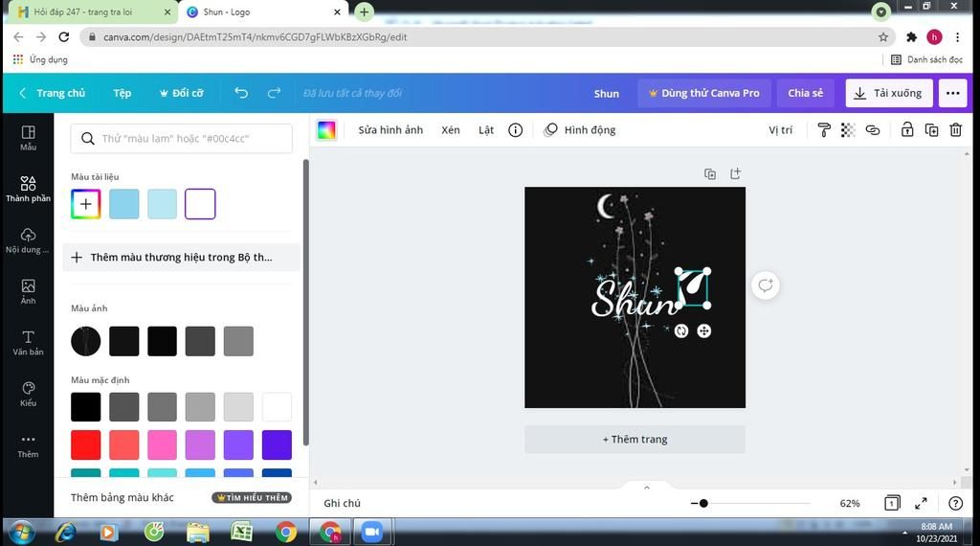Click the Shun design title
Viewport: 980px width, 546px height.
606,93
